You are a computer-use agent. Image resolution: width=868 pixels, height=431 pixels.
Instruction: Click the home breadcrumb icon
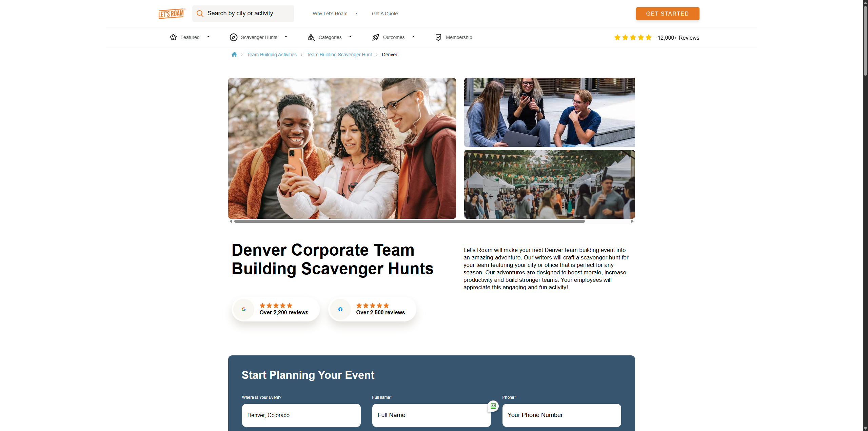coord(234,54)
